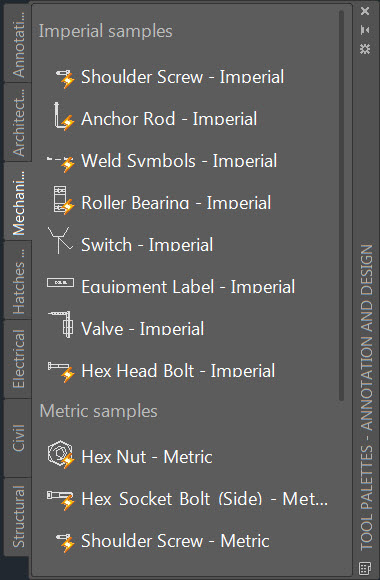Viewport: 380px width, 580px height.
Task: Click the palette icon below the title bar
Action: [365, 568]
